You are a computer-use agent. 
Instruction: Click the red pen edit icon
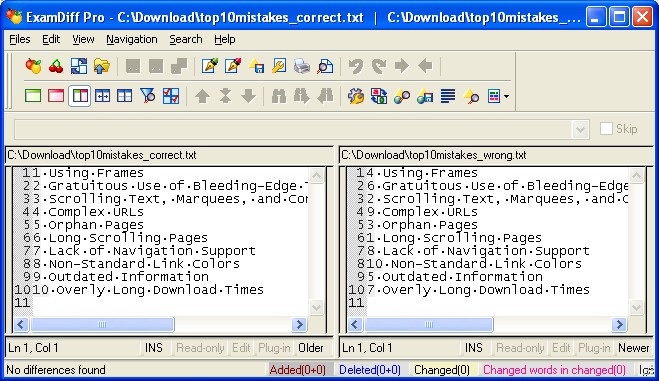pos(232,66)
